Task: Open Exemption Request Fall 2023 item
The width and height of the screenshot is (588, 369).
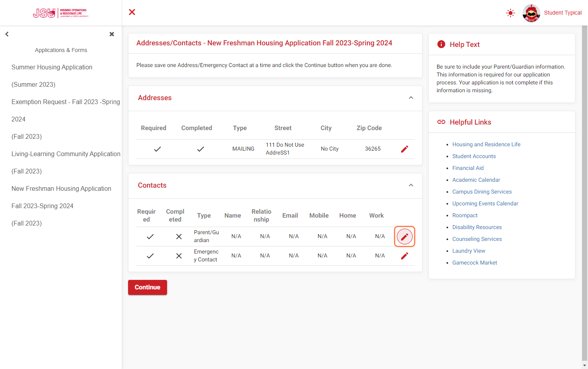Action: tap(66, 119)
